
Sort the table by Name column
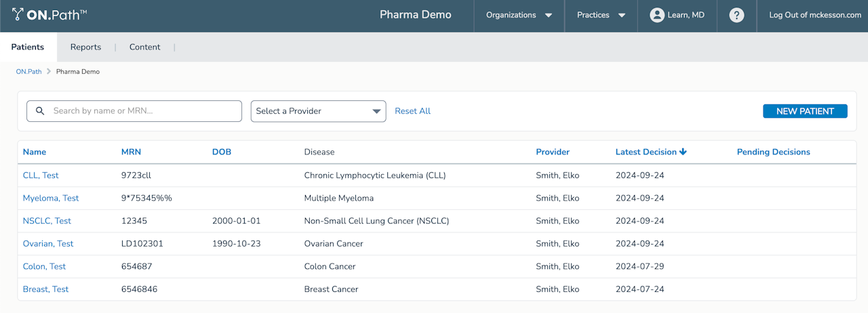35,152
